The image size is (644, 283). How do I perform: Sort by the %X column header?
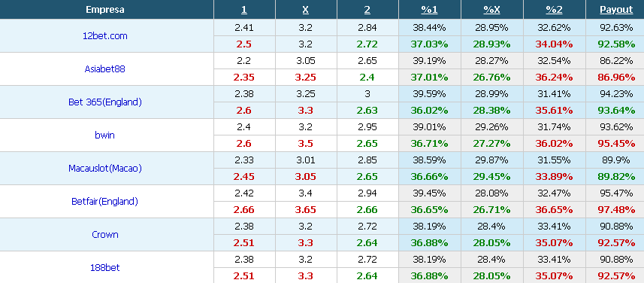tap(491, 10)
